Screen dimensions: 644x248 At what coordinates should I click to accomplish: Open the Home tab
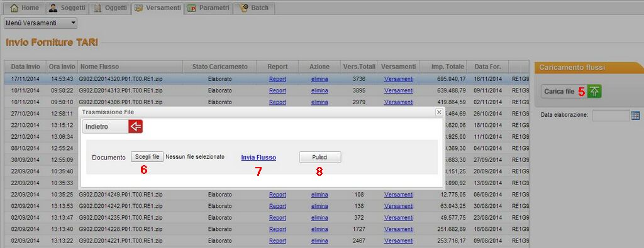pyautogui.click(x=25, y=8)
